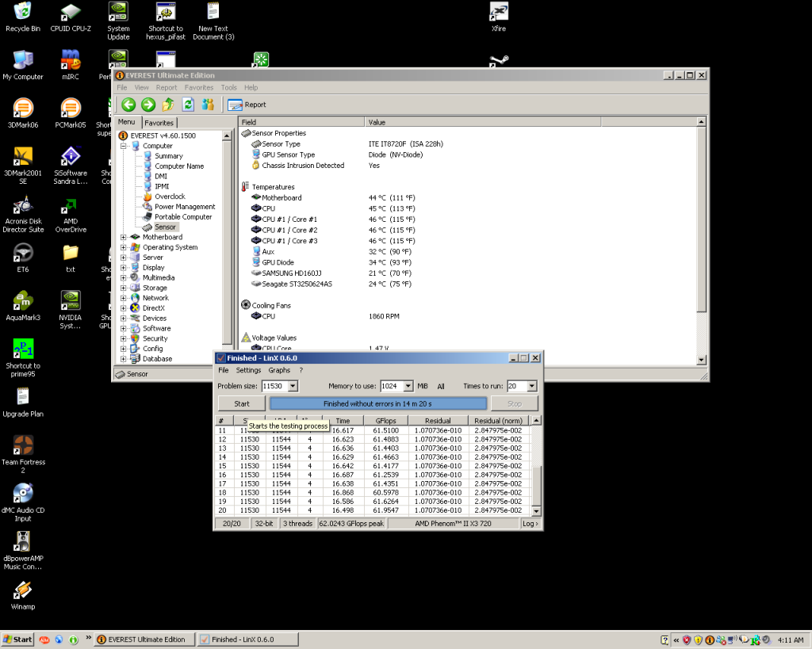
Task: Select the My Computer desktop icon
Action: (23, 66)
